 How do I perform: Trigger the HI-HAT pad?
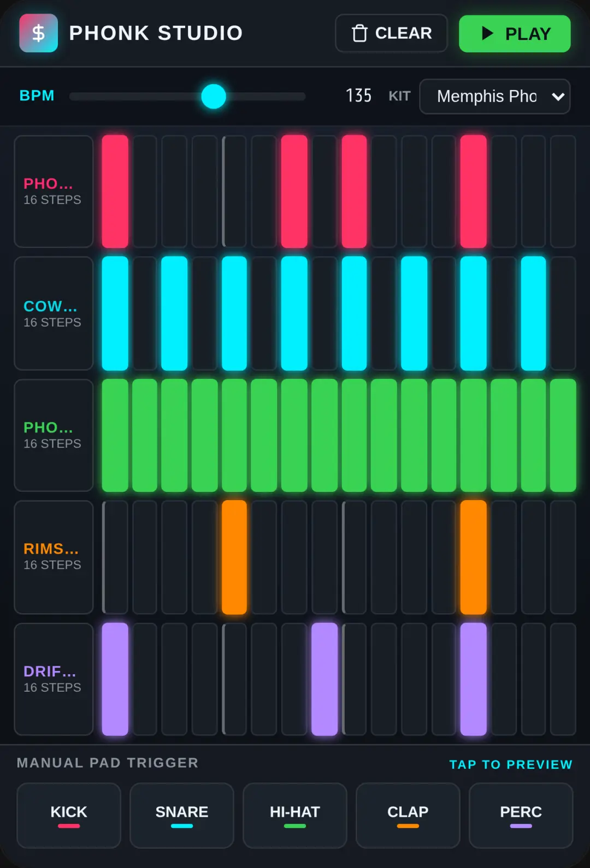coord(295,816)
